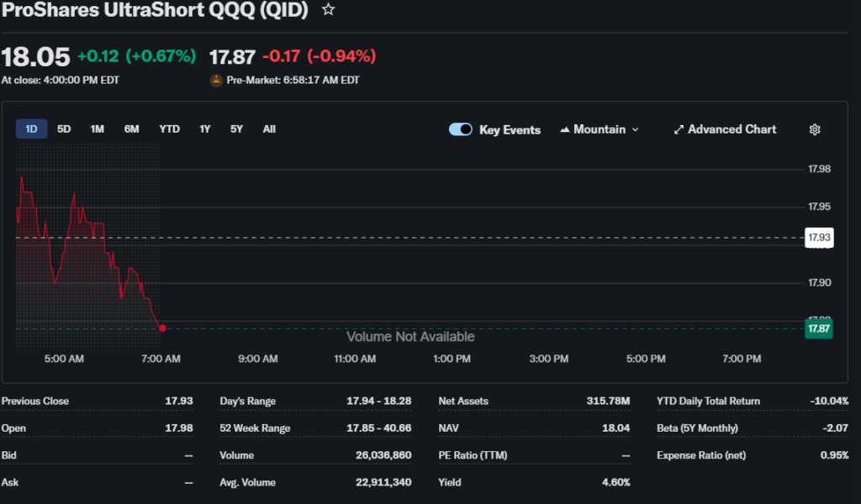Image resolution: width=861 pixels, height=504 pixels.
Task: Show the 6M chart range
Action: coord(131,129)
